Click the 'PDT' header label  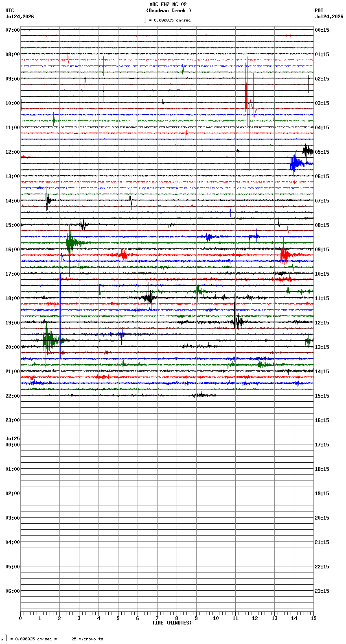point(319,11)
